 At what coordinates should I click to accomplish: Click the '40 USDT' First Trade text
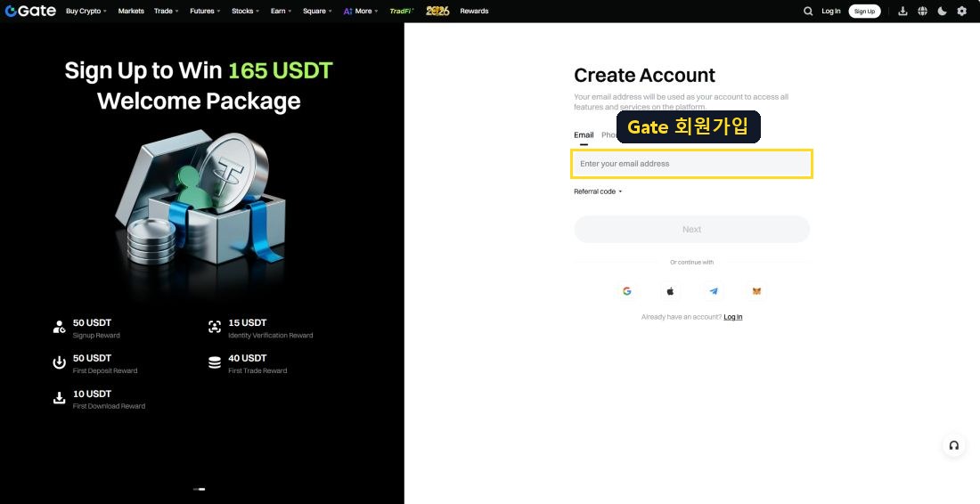pos(248,358)
